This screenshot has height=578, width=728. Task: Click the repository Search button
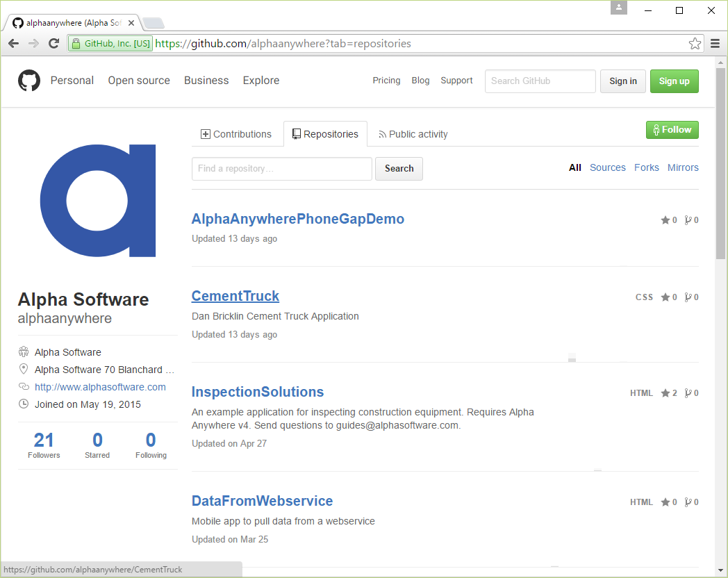coord(399,169)
